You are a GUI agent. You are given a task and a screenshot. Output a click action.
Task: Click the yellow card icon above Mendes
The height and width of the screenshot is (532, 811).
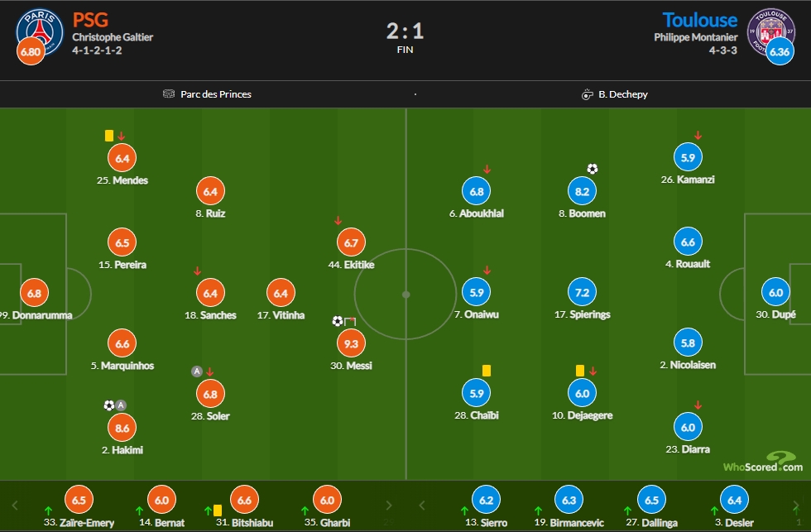pos(109,136)
